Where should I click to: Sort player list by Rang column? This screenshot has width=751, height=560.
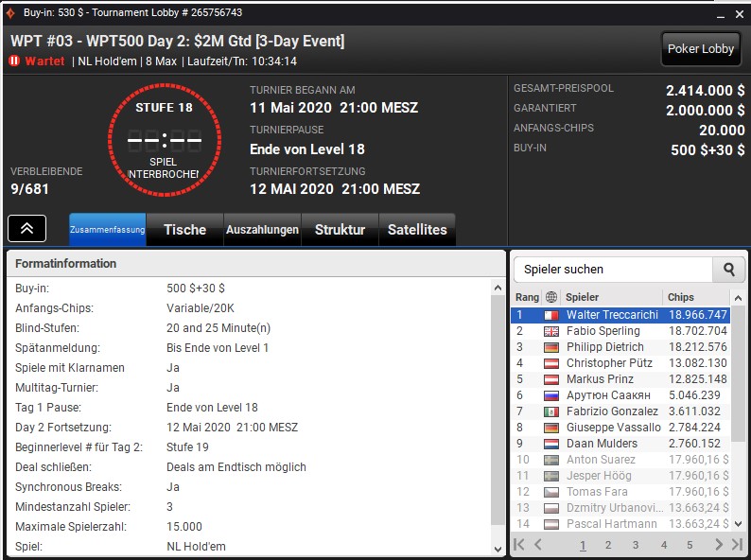(527, 297)
